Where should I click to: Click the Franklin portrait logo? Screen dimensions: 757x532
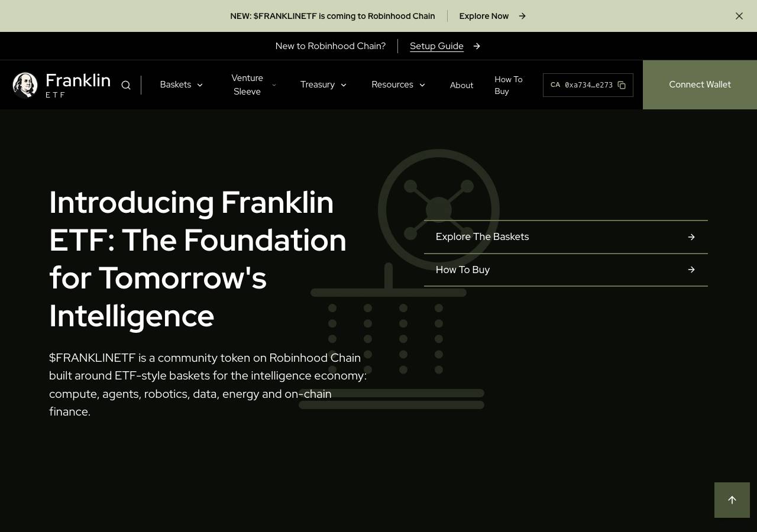tap(25, 85)
